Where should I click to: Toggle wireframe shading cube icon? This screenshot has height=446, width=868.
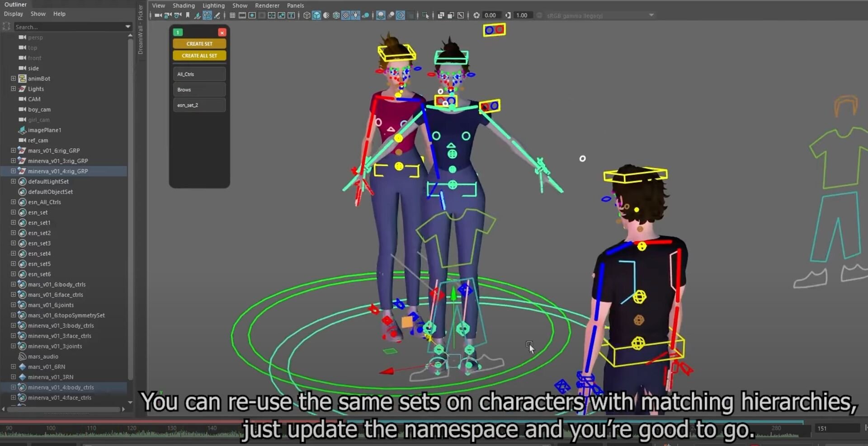pyautogui.click(x=307, y=15)
